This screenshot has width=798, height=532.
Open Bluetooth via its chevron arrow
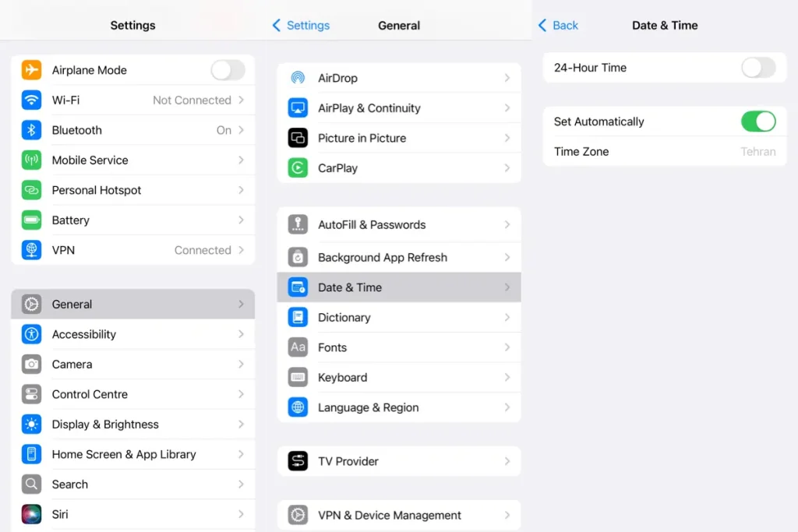pyautogui.click(x=242, y=130)
